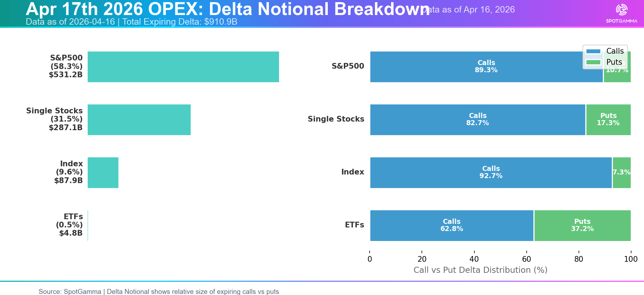Click the 100 tick on the x-axis

pyautogui.click(x=630, y=259)
